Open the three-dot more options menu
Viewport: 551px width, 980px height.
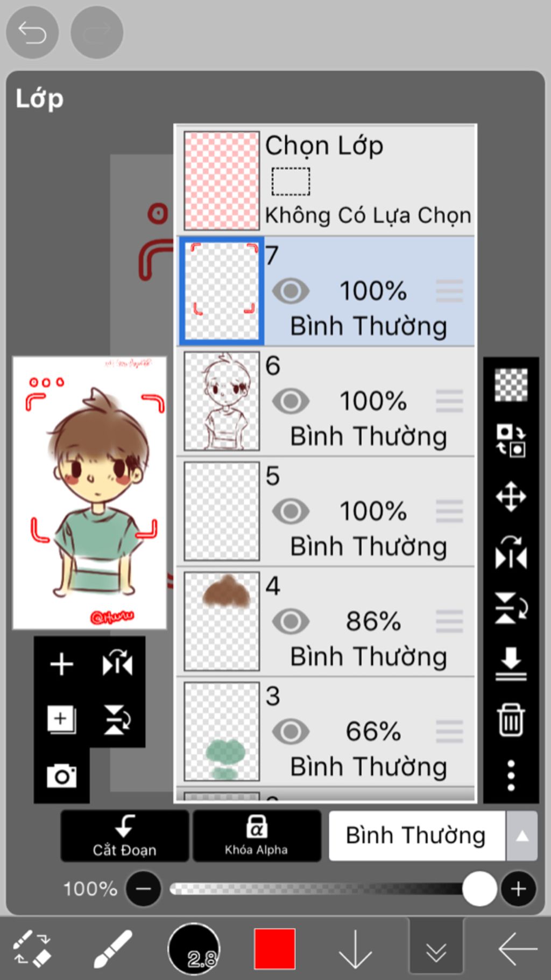click(x=511, y=776)
